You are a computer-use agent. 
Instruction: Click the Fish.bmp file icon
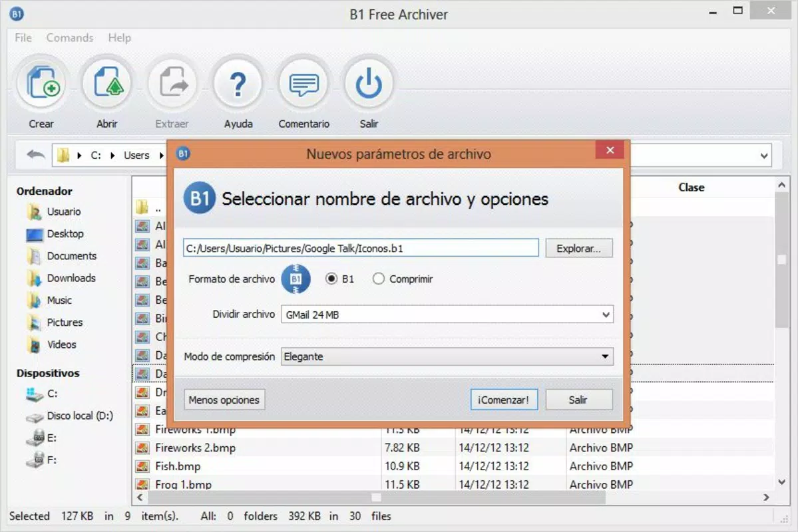pos(142,466)
